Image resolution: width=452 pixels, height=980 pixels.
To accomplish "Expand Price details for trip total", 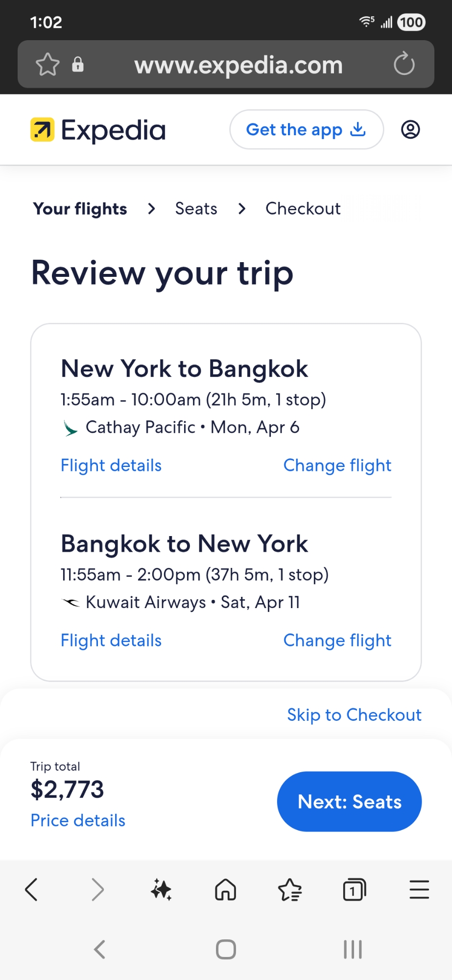I will coord(78,820).
